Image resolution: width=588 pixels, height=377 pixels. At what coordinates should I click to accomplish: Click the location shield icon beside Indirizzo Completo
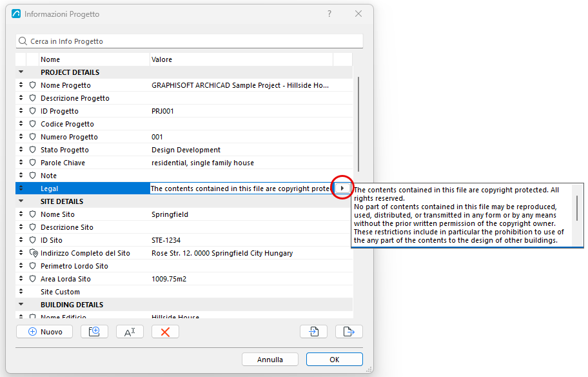34,253
